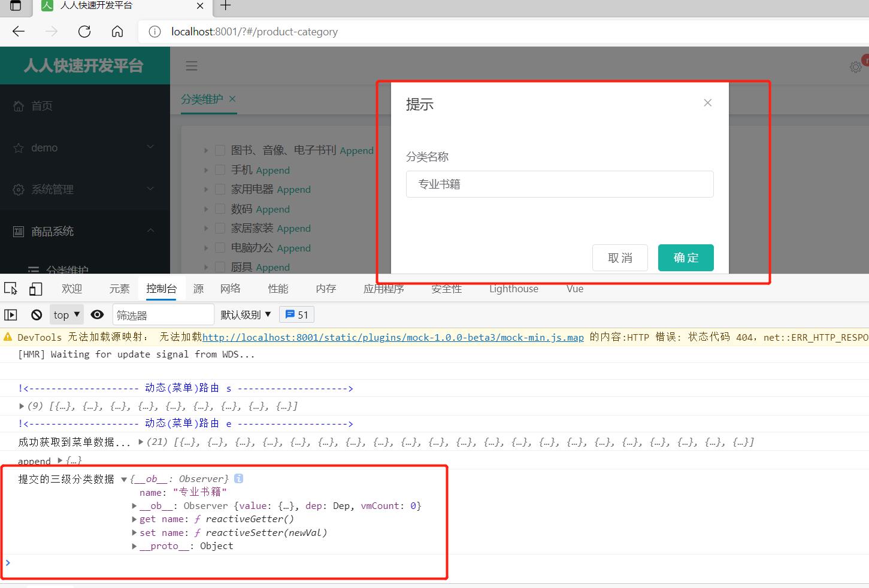869x588 pixels.
Task: Click Append link next to 数码
Action: [272, 209]
